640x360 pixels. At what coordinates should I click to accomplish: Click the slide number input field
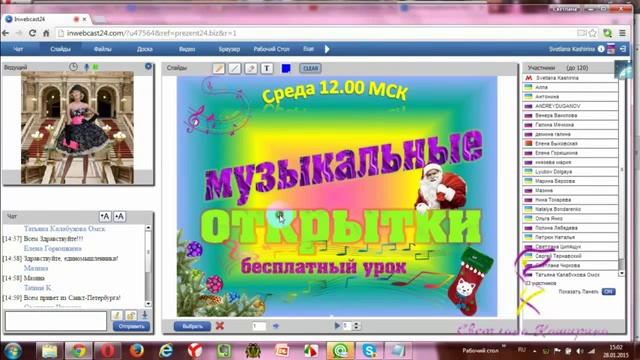[x=259, y=326]
